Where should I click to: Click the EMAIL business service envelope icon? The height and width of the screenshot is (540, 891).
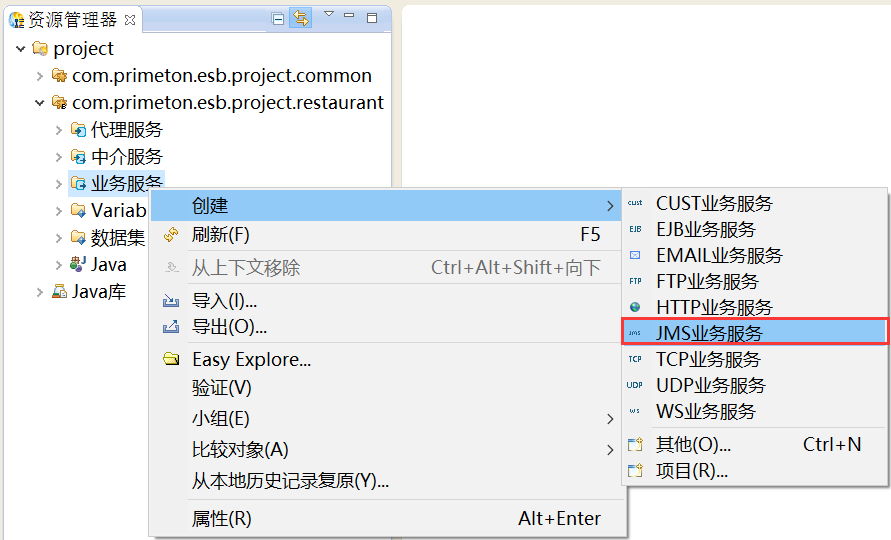[x=635, y=255]
